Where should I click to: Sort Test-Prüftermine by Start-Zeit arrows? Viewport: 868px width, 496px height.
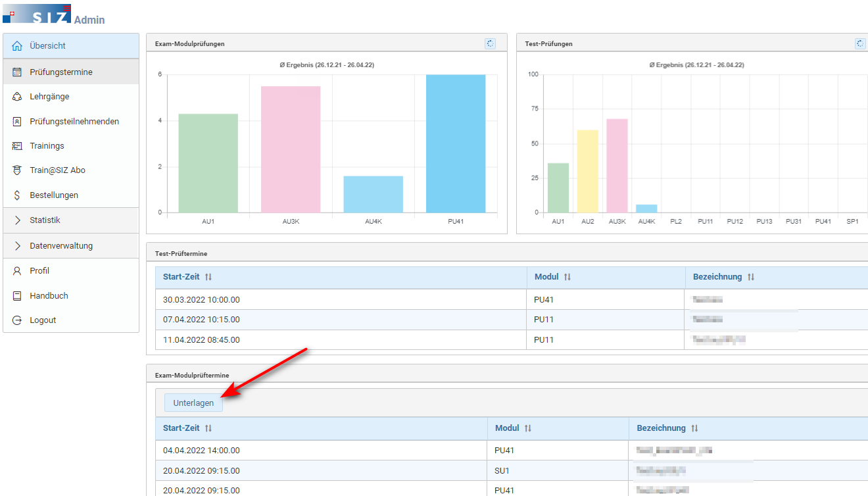coord(208,278)
